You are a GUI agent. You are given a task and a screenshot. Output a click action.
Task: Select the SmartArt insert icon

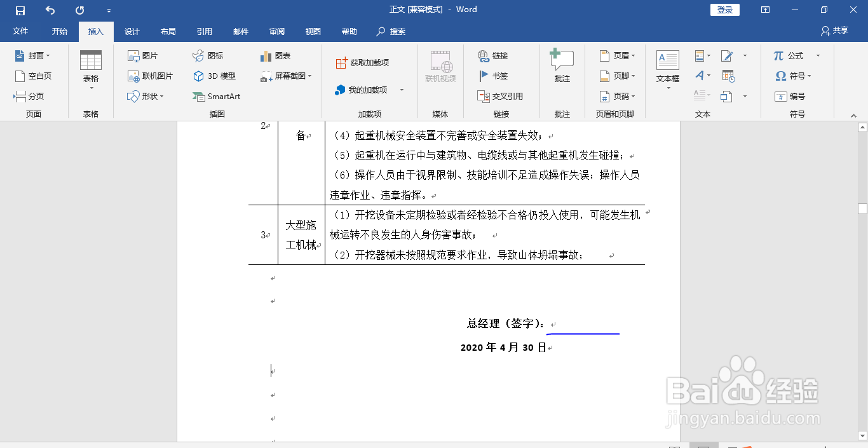coord(216,97)
